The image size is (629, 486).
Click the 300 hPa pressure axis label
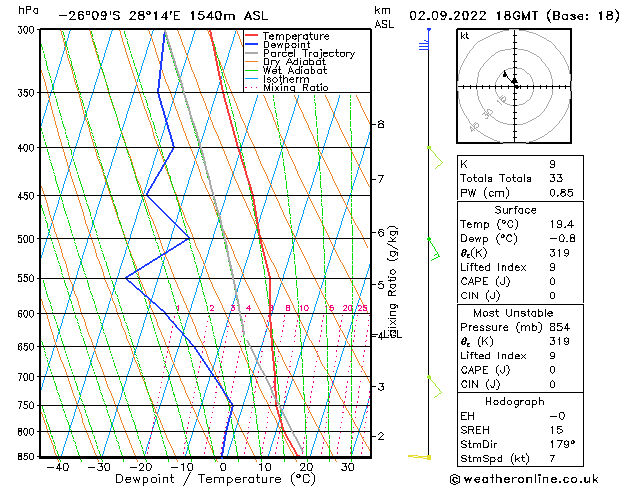point(28,30)
